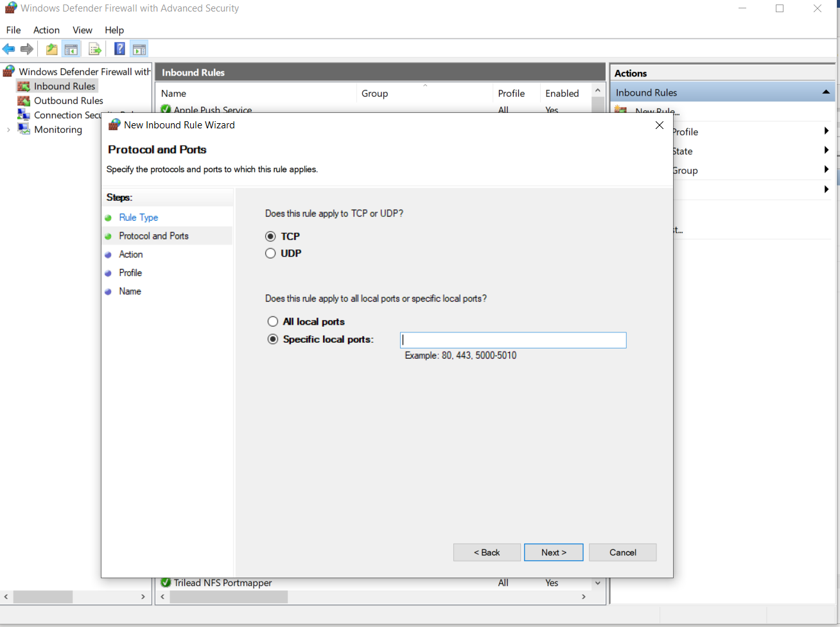Select Outbound Rules in the console tree
Screen dimensions: 840x627
(68, 101)
